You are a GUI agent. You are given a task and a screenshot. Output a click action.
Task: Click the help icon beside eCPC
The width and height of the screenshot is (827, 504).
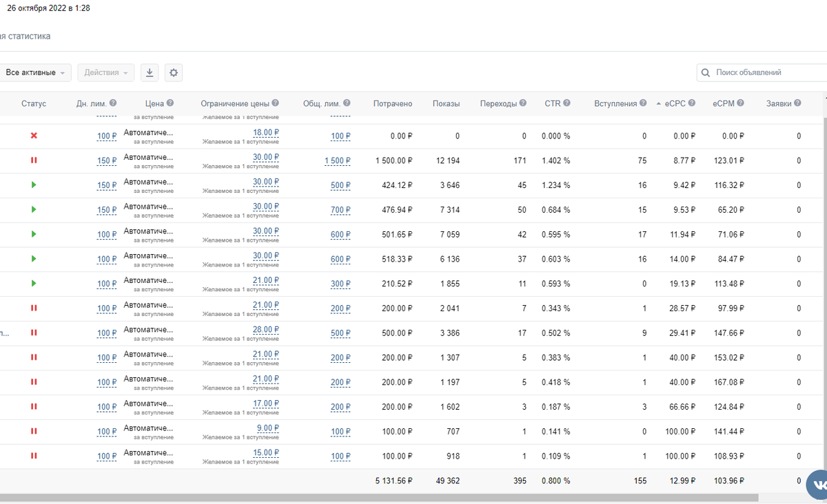coord(692,103)
